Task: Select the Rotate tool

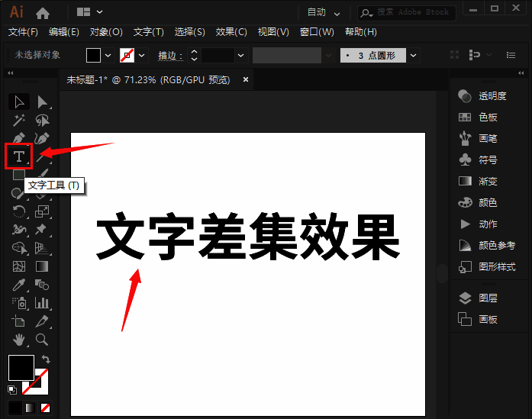Action: point(19,211)
